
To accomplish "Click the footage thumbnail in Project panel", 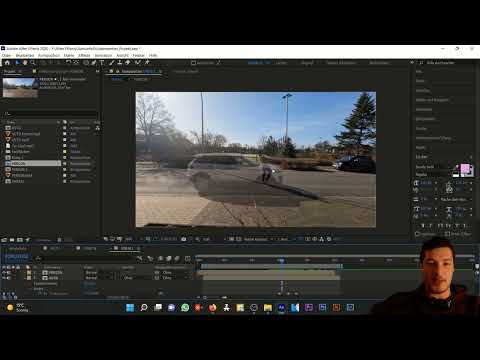I will click(20, 87).
